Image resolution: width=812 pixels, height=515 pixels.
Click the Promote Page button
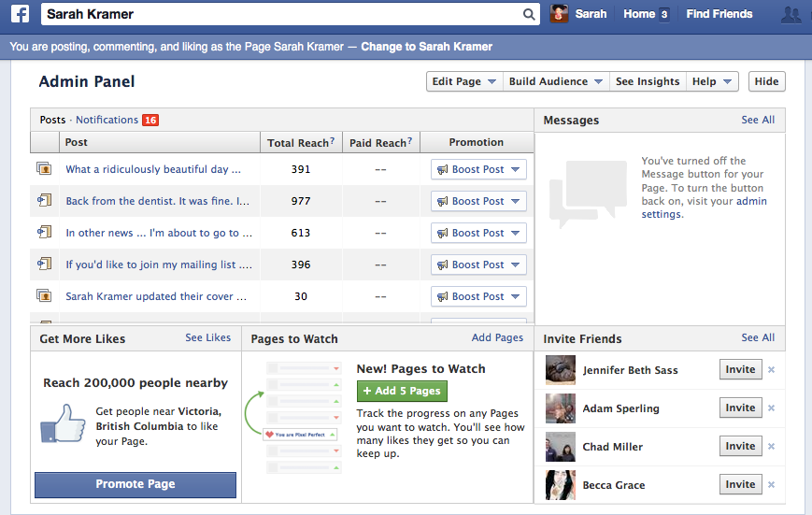pyautogui.click(x=135, y=484)
